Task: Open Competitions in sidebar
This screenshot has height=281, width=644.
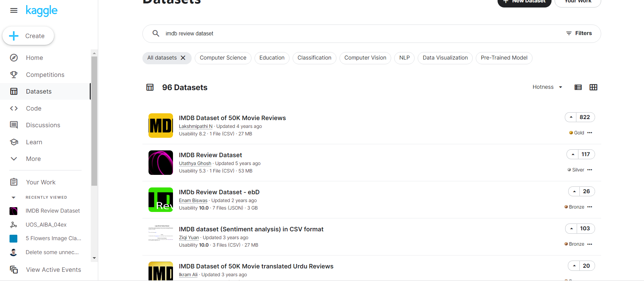Action: click(45, 75)
